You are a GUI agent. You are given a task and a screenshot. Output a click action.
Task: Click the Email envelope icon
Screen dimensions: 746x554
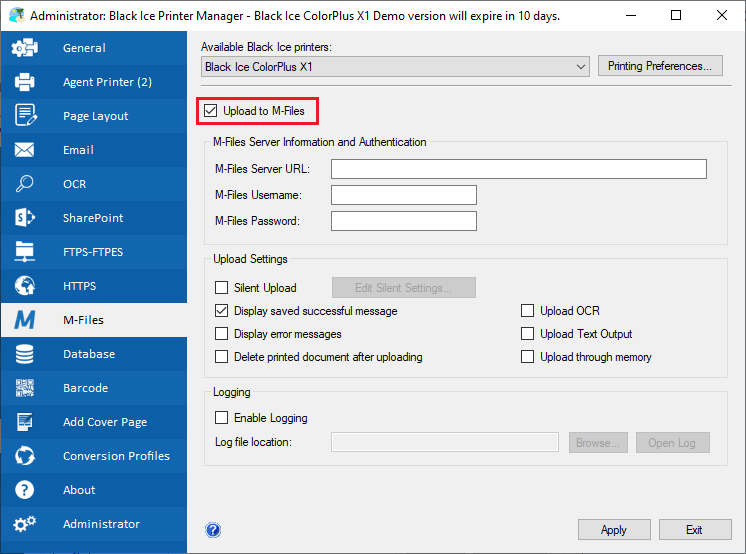point(25,150)
